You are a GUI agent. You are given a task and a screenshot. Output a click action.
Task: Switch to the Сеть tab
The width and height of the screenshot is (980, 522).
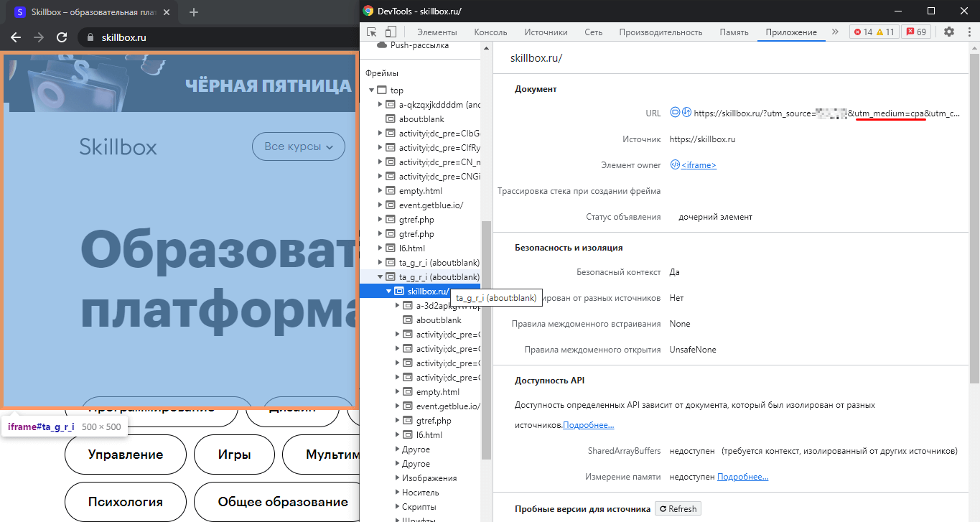coord(593,32)
